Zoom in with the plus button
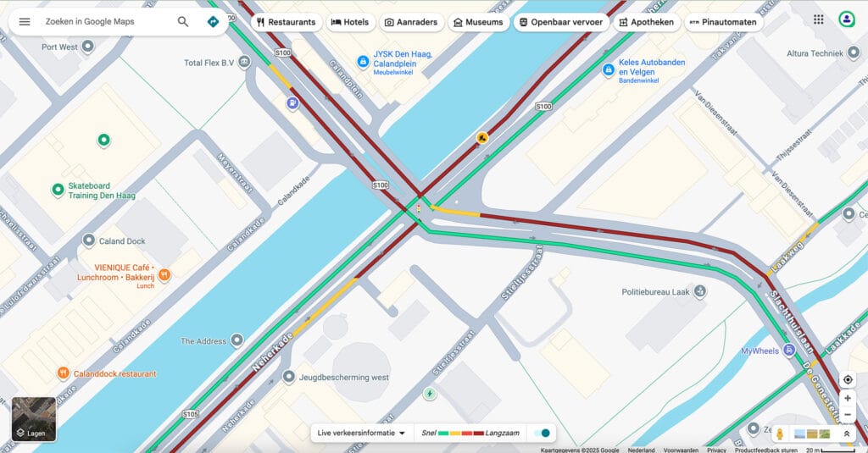Screen dimensions: 868x453 point(848,398)
